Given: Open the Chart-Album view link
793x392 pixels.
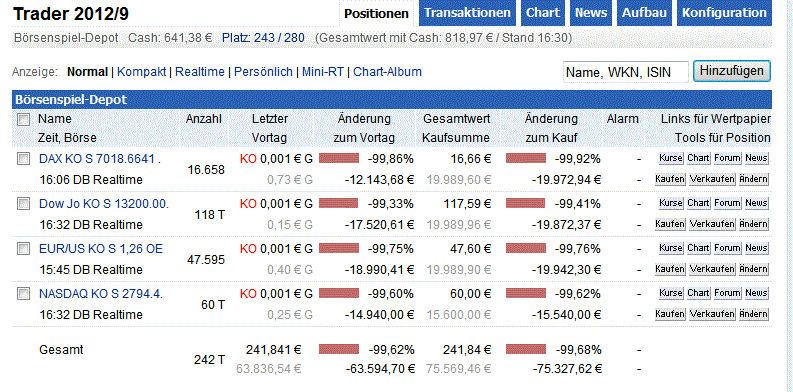Looking at the screenshot, I should click(387, 72).
